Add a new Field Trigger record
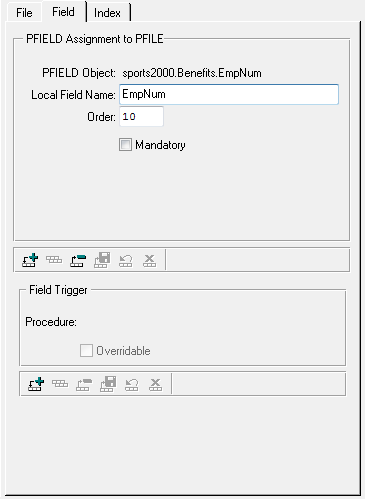 36,384
